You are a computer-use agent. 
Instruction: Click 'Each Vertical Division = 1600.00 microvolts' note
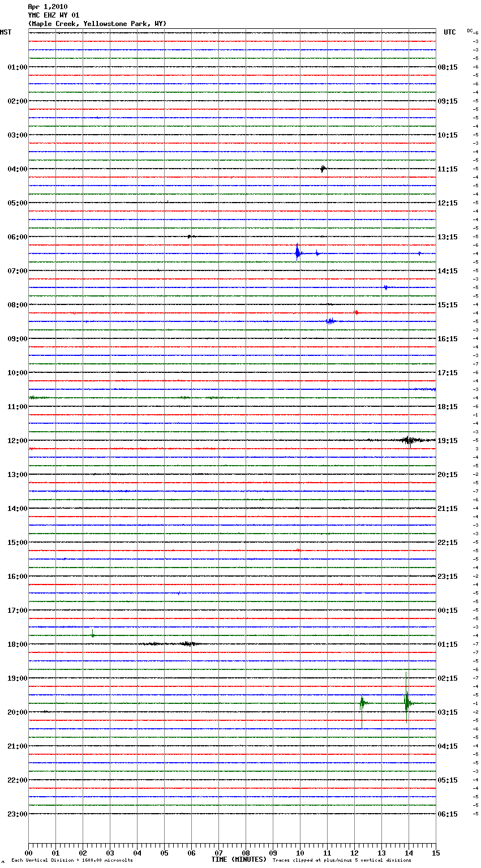tap(72, 861)
